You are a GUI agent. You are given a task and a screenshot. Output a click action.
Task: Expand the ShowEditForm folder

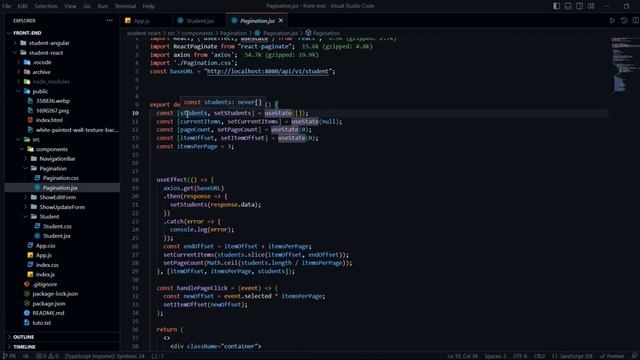pyautogui.click(x=58, y=197)
